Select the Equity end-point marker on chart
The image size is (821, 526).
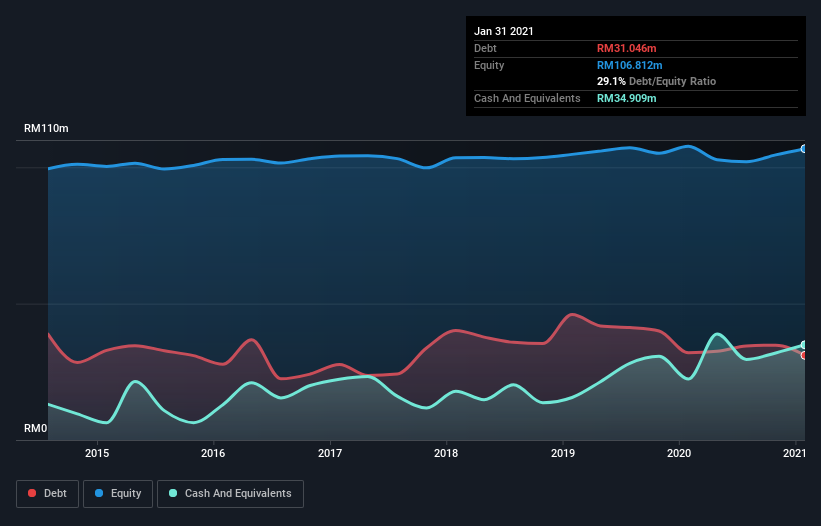click(x=804, y=149)
